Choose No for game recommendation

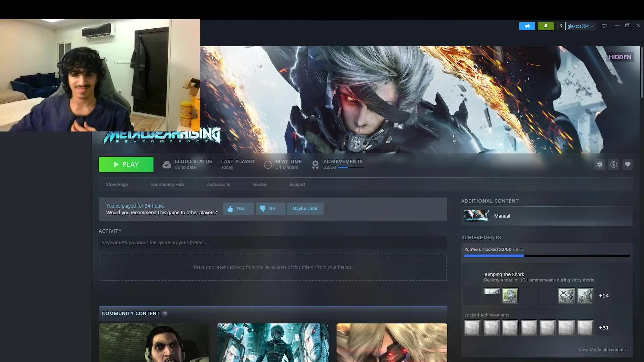coord(270,209)
